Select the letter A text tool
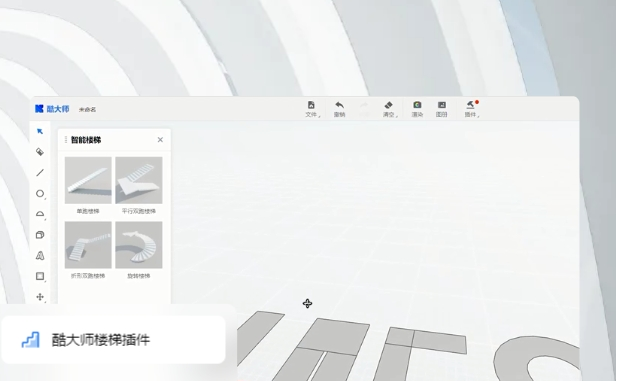Screen dimensions: 617x381 [x=40, y=256]
